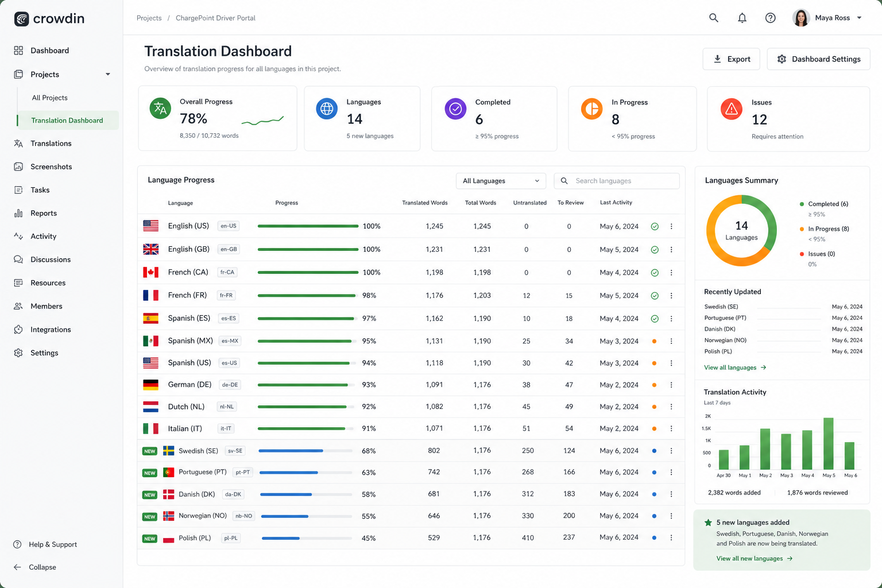The width and height of the screenshot is (882, 588).
Task: Click the Spanish (ES) flag icon
Action: [150, 318]
